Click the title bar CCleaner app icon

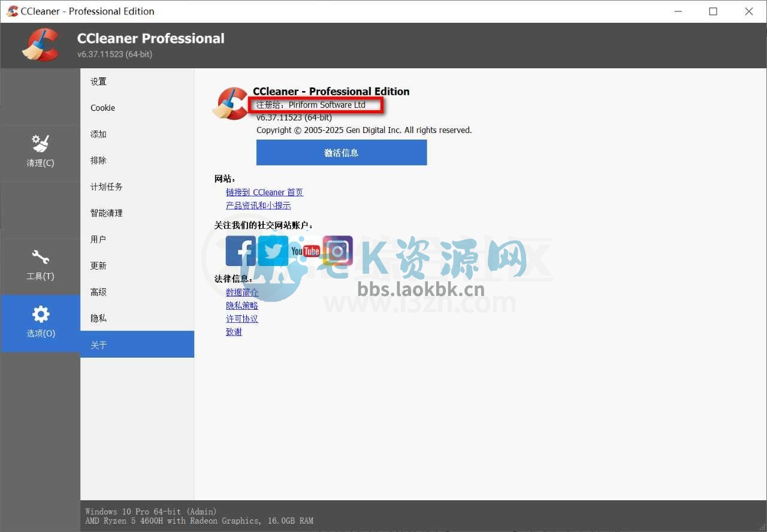tap(12, 11)
